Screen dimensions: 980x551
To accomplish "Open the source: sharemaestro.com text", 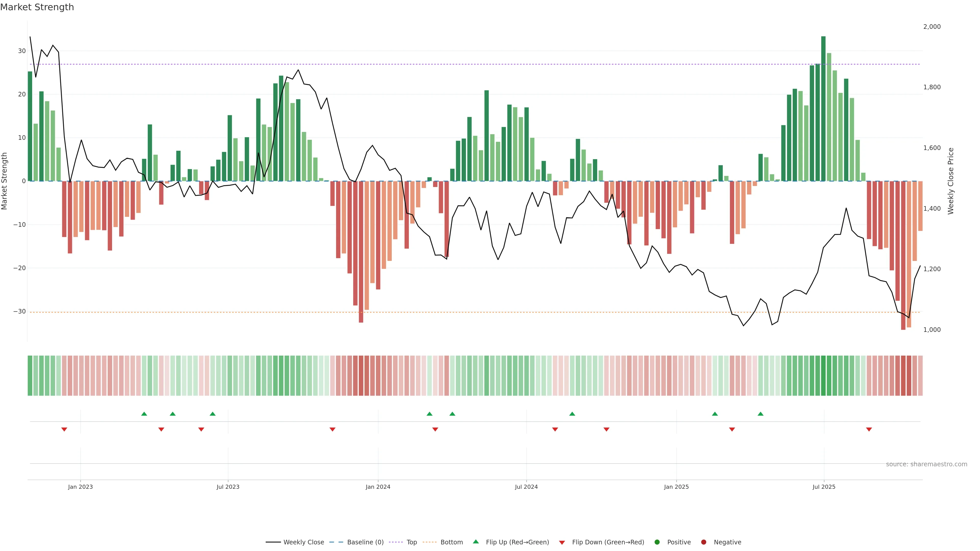I will (x=926, y=464).
